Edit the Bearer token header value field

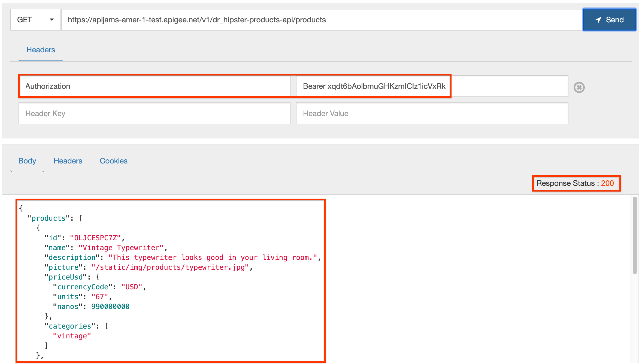click(432, 86)
